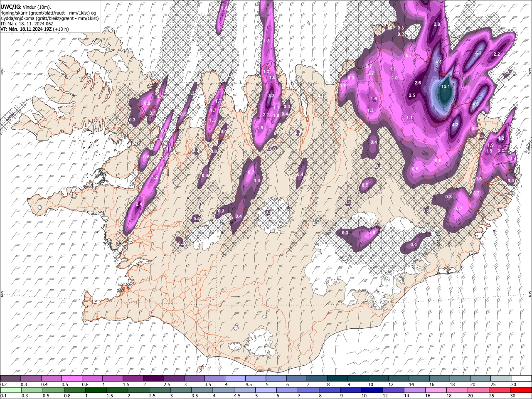
Task: Click the 30 label in the lower legend
Action: pyautogui.click(x=514, y=395)
